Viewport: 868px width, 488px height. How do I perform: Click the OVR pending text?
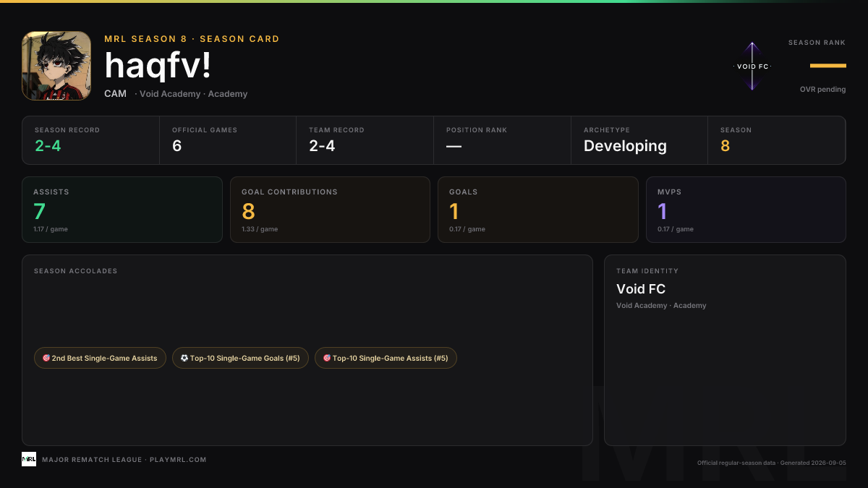(822, 90)
